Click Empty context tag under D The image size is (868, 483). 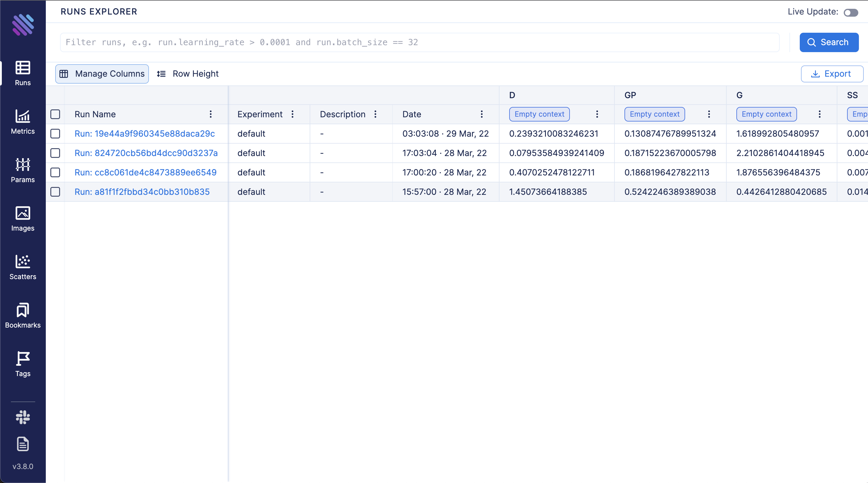coord(539,114)
